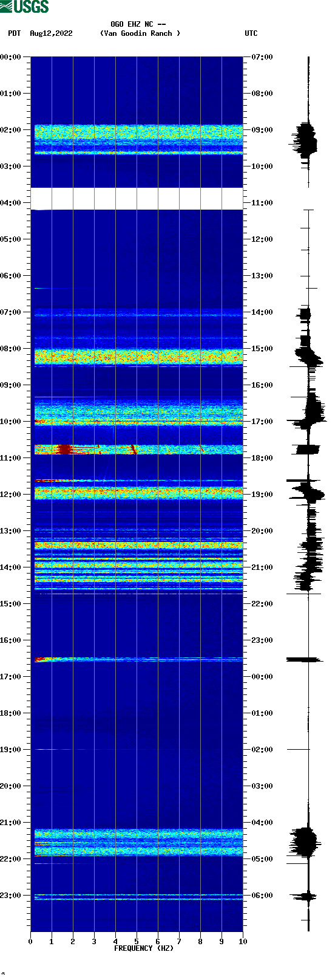
Task: Click the seismogram spike near 23:30 UTC
Action: [x=304, y=660]
